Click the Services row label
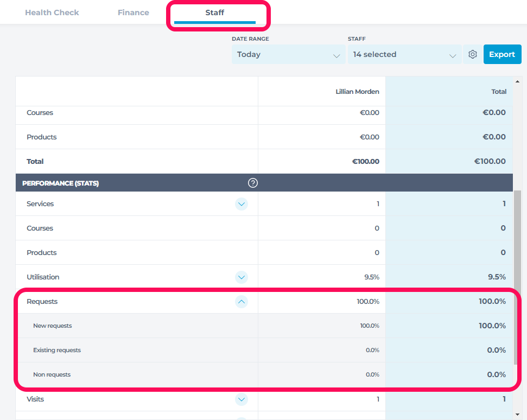Screen dimensions: 527x420 tap(40, 204)
